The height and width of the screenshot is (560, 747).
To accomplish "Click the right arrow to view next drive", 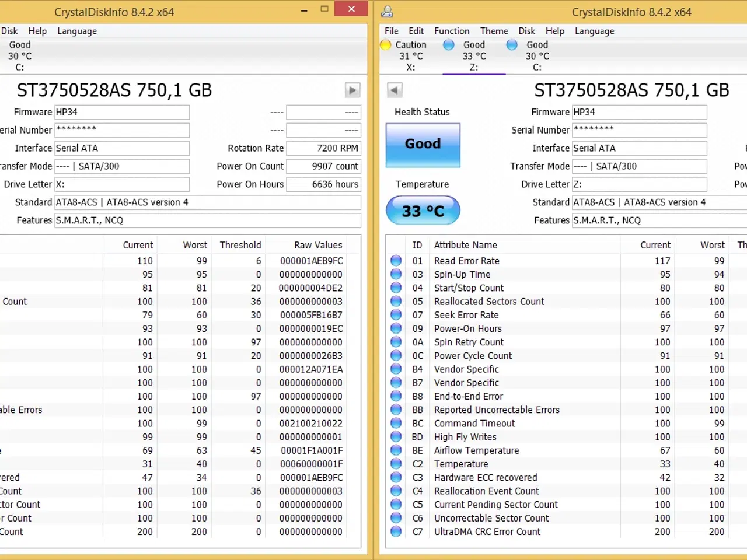I will [352, 90].
